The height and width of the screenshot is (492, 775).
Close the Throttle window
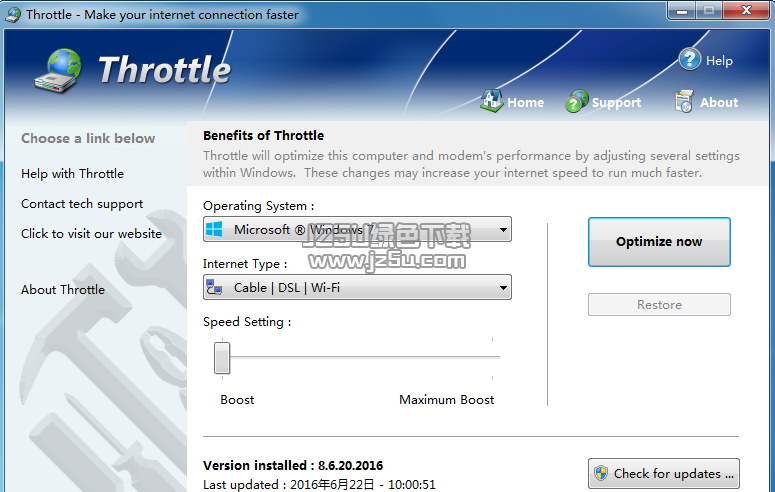tap(746, 10)
